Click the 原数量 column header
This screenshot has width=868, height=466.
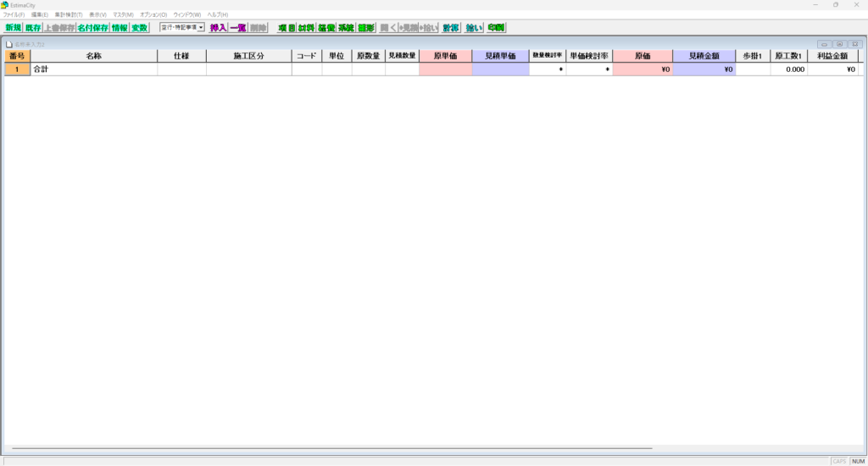[369, 56]
